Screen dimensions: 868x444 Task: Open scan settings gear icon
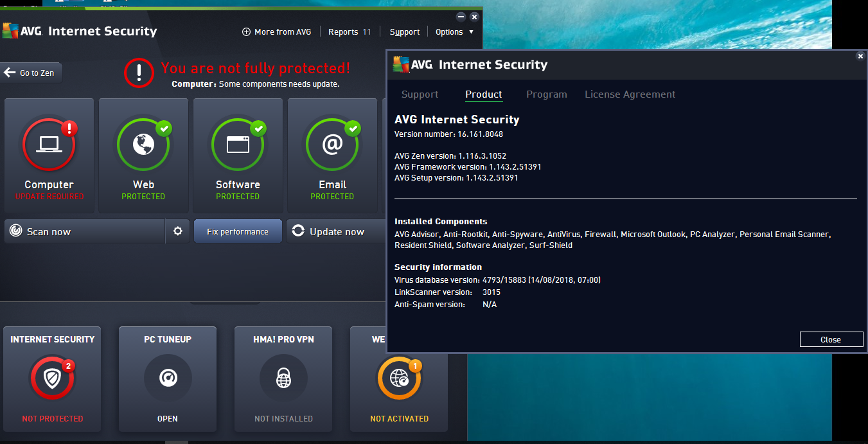[178, 231]
